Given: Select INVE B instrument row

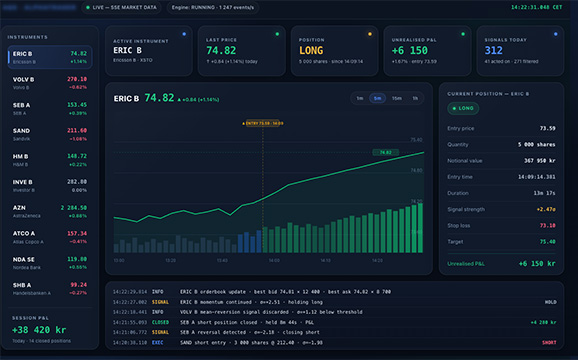Looking at the screenshot, I should click(50, 186).
